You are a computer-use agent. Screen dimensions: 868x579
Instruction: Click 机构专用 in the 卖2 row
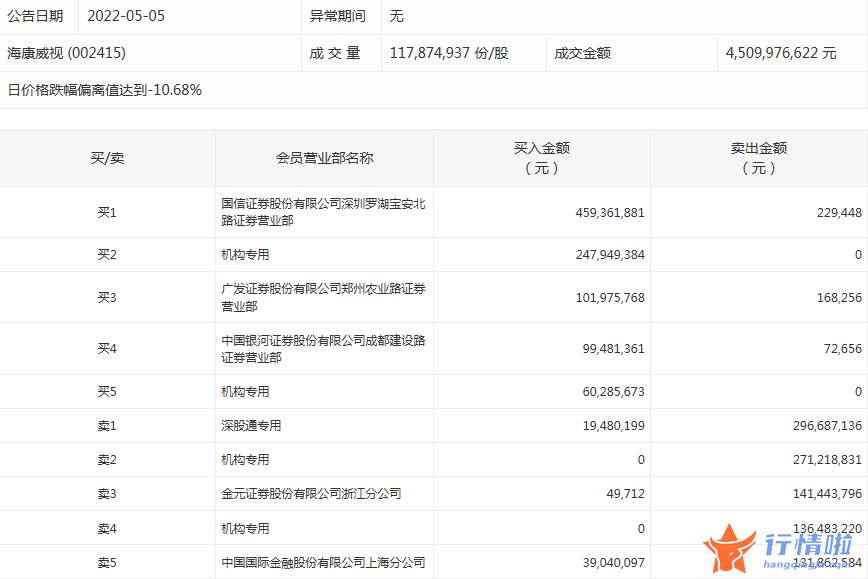coord(245,459)
